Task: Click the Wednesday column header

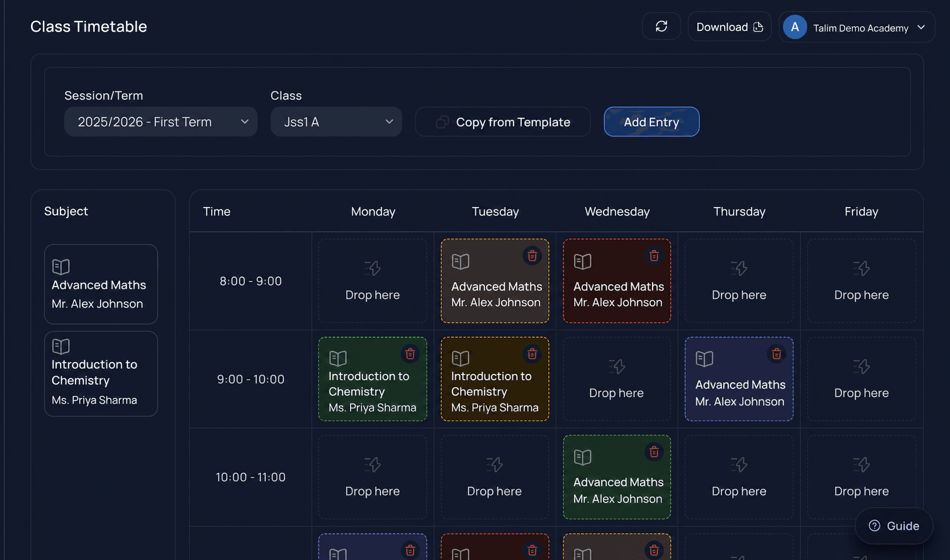Action: pyautogui.click(x=617, y=212)
